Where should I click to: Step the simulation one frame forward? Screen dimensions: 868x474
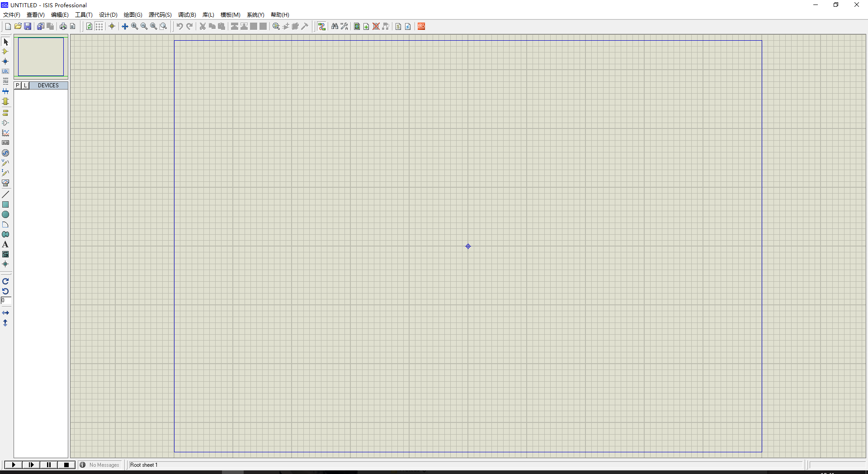pyautogui.click(x=31, y=465)
